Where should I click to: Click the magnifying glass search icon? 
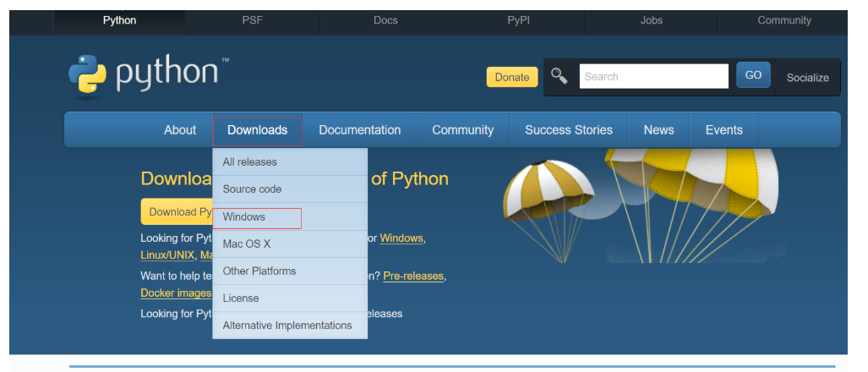click(560, 76)
